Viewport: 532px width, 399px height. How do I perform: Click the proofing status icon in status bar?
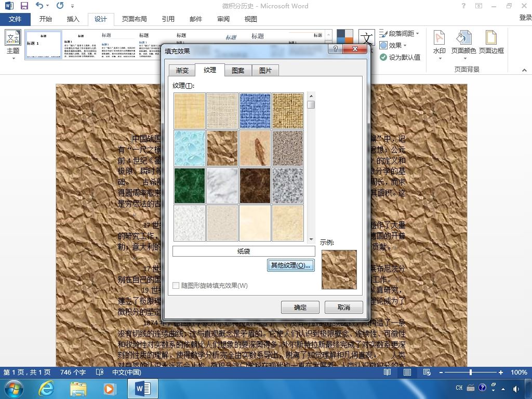(100, 372)
